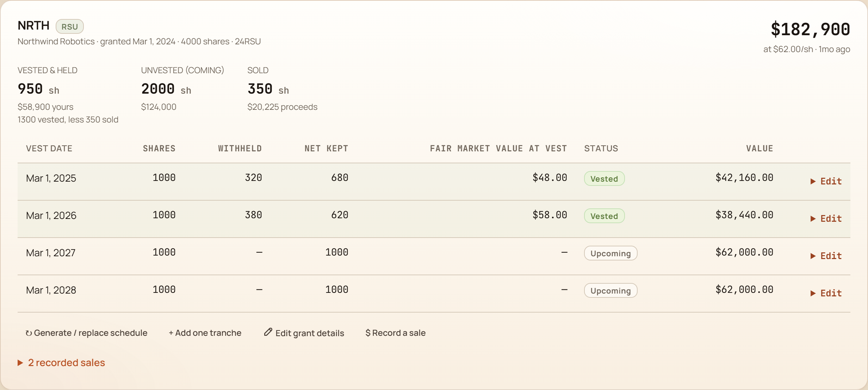868x390 pixels.
Task: Select the Mar 1, 2026 vest date cell
Action: pos(51,215)
